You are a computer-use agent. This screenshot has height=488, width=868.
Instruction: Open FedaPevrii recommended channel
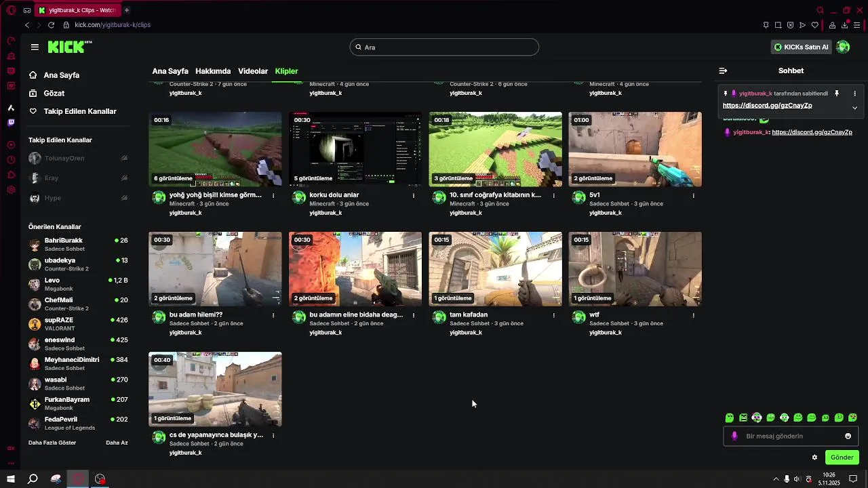point(78,424)
